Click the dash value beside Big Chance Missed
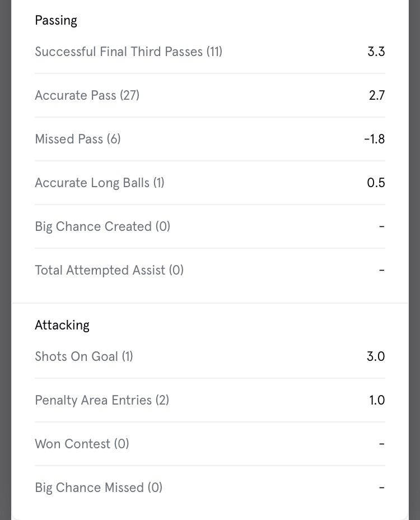This screenshot has width=420, height=520. click(381, 488)
